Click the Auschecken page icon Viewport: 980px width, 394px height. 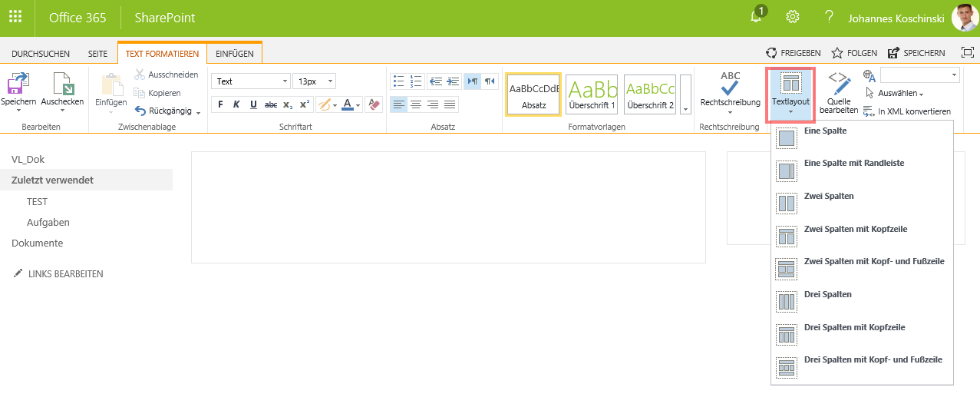pos(62,84)
